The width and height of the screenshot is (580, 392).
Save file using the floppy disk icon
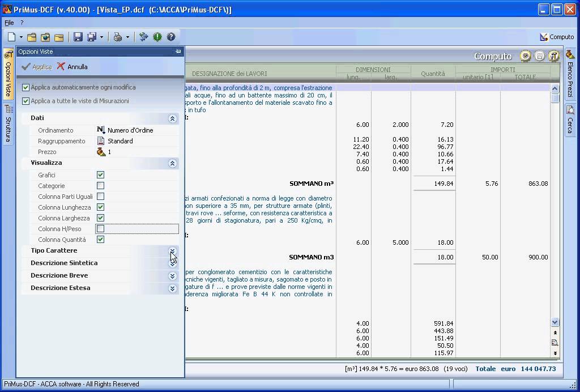pyautogui.click(x=78, y=37)
